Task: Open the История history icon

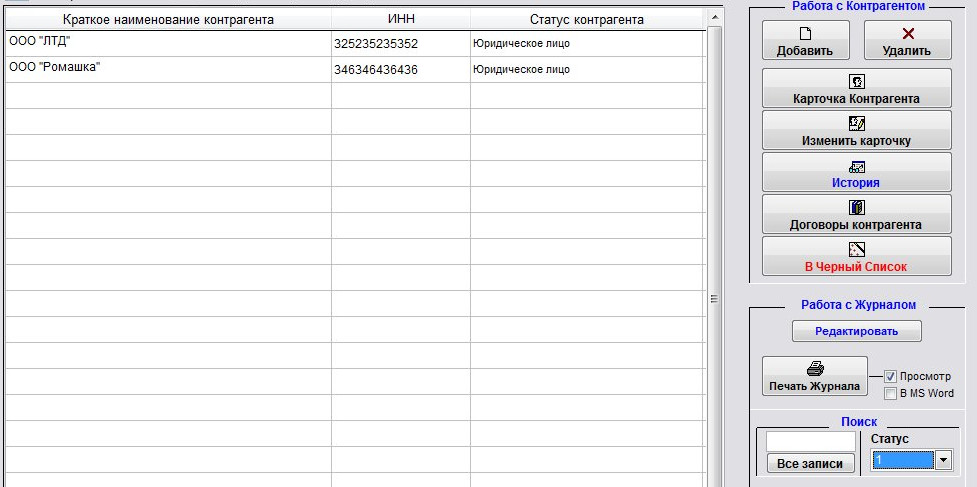Action: [x=857, y=166]
